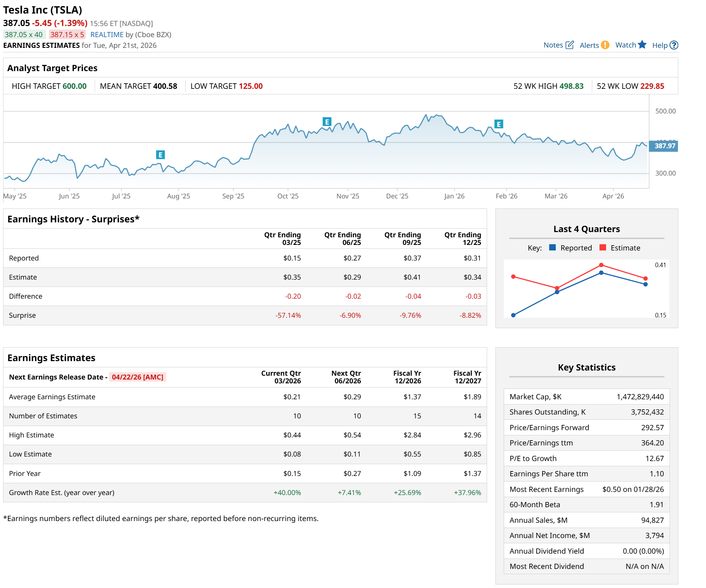Click the last blue Reported chart point
Viewport: 706px width, 588px height.
point(645,284)
